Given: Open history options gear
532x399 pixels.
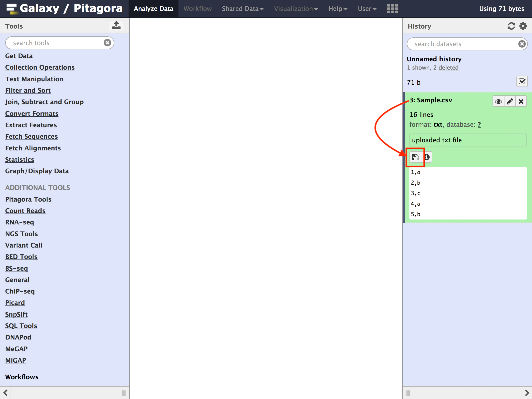Looking at the screenshot, I should point(523,26).
